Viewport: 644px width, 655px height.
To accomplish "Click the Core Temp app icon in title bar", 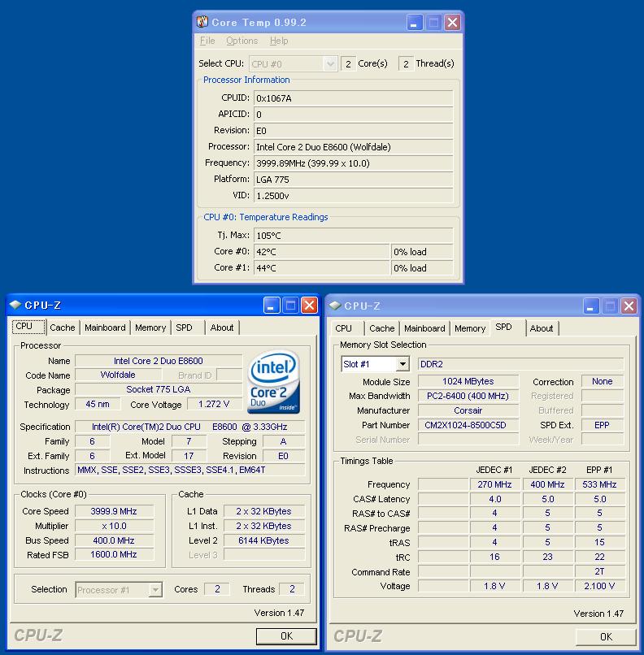I will (202, 22).
